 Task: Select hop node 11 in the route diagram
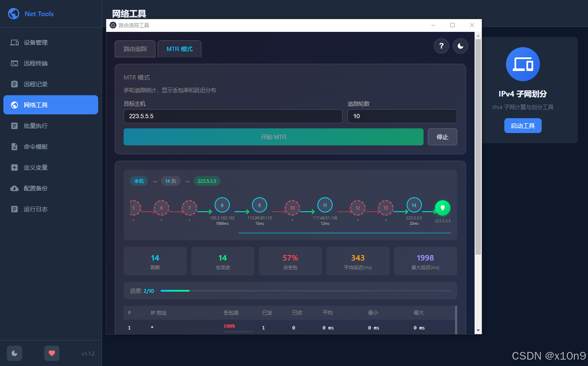coord(325,205)
